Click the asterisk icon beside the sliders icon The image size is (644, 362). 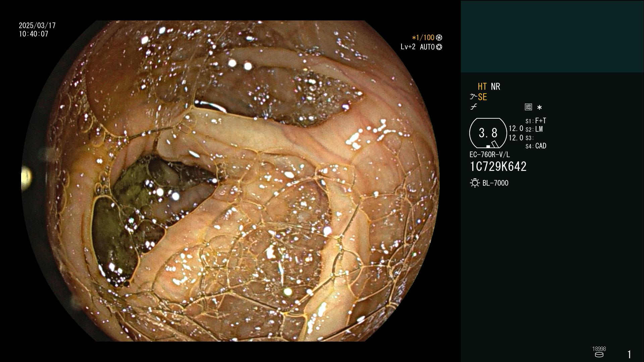[539, 107]
